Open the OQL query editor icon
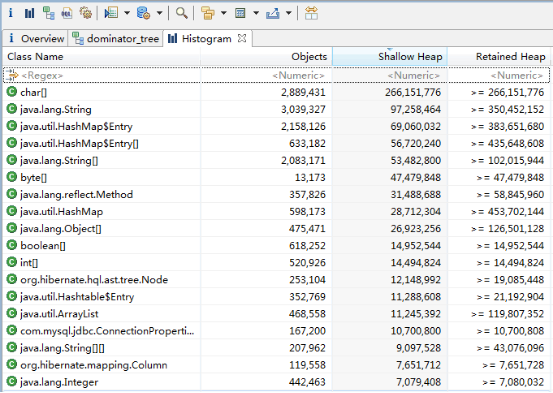The height and width of the screenshot is (393, 553). [x=67, y=13]
